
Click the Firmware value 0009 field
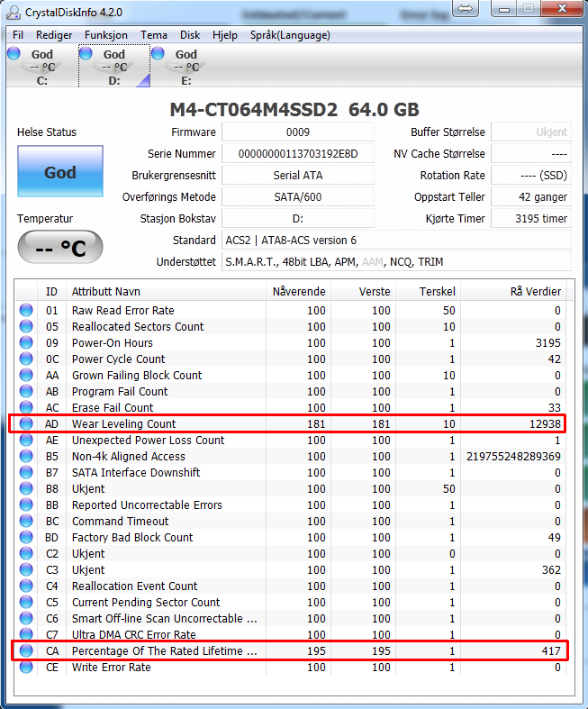pos(298,132)
